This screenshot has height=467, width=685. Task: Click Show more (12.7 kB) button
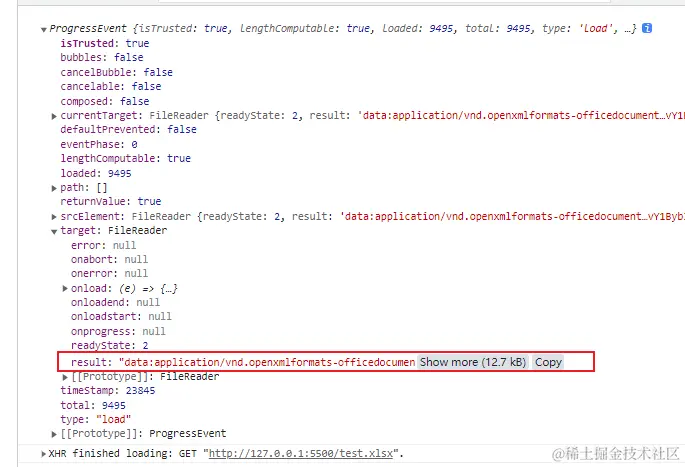[x=473, y=362]
